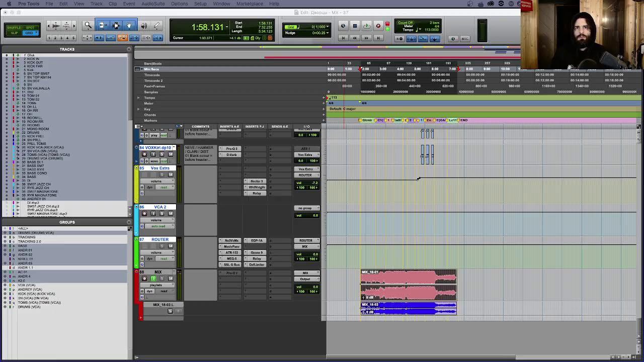Select the Scrubber speaker tool
This screenshot has height=362, width=644.
[x=144, y=26]
